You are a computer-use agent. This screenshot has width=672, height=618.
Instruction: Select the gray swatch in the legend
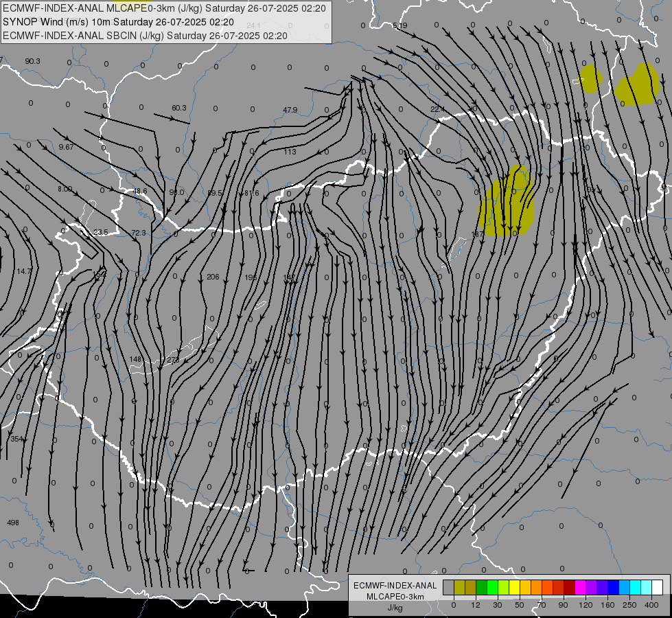pyautogui.click(x=448, y=587)
